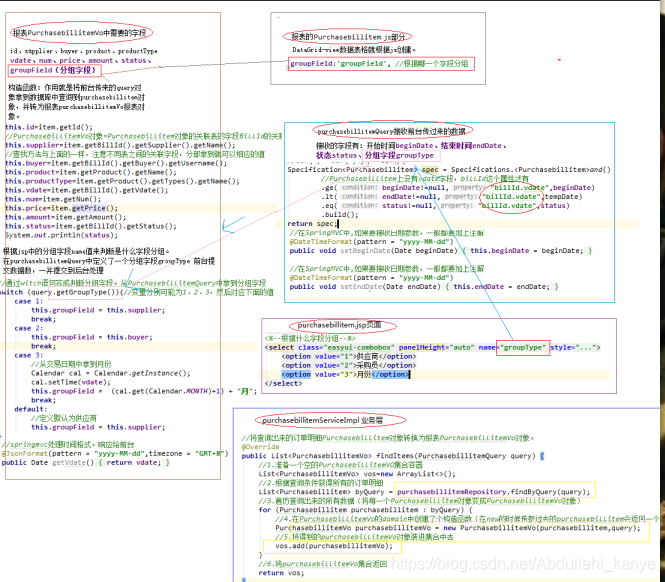Click the boxed text "groupField（分组字段）"
Screen dimensions: 665x582
point(54,70)
